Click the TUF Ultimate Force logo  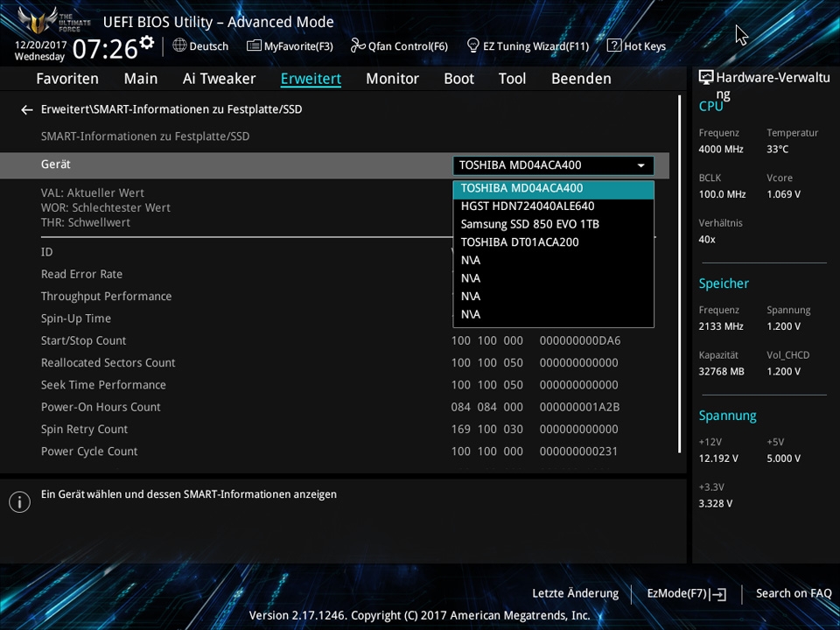pyautogui.click(x=53, y=21)
